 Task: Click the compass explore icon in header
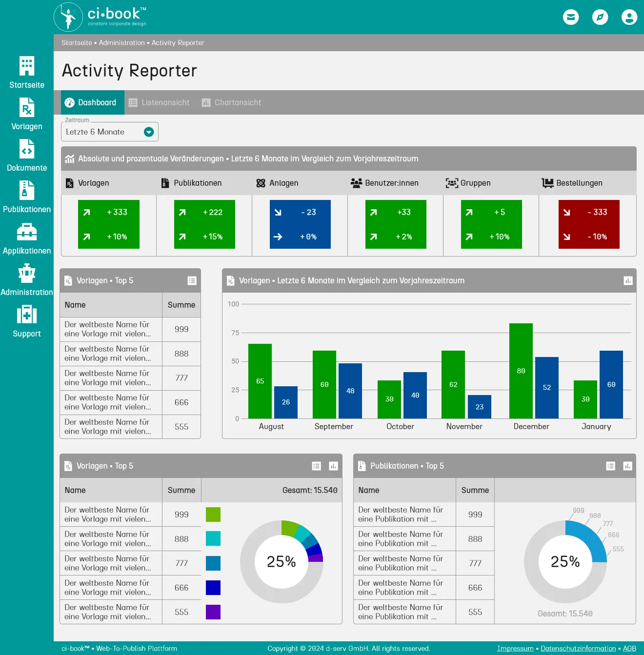pyautogui.click(x=600, y=18)
